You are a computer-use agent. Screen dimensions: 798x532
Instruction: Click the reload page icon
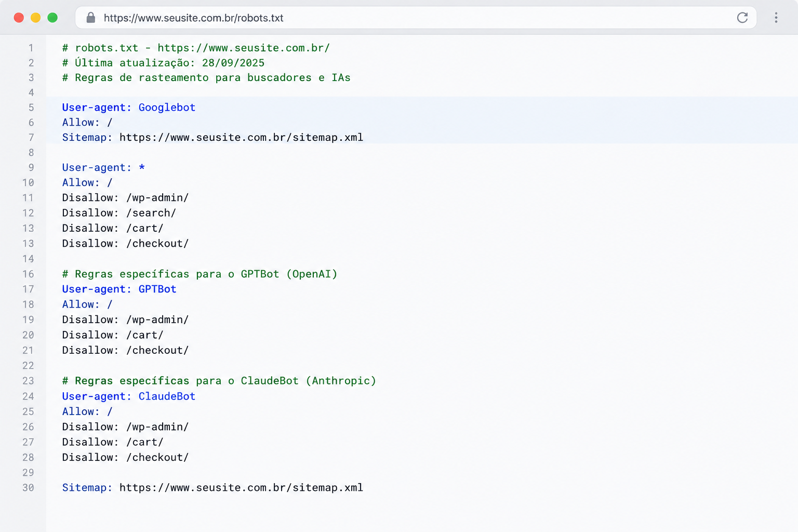pyautogui.click(x=742, y=18)
